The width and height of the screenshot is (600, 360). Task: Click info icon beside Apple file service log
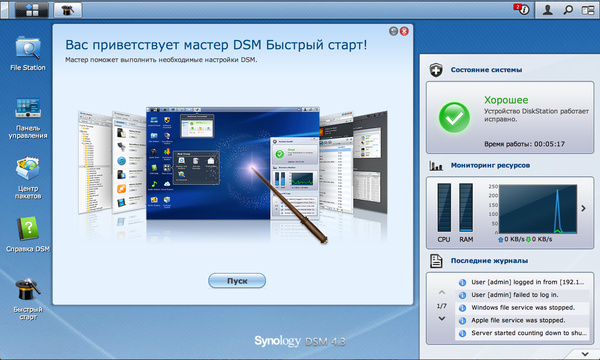point(462,321)
